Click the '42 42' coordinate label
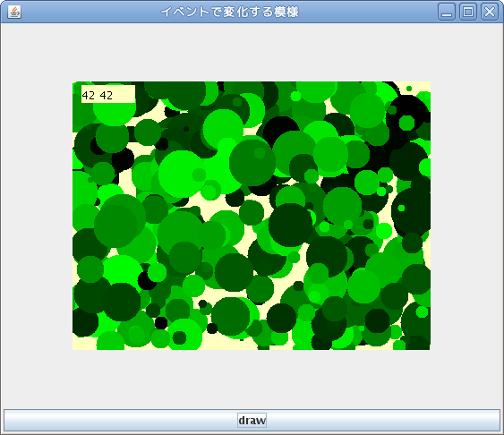 click(98, 96)
